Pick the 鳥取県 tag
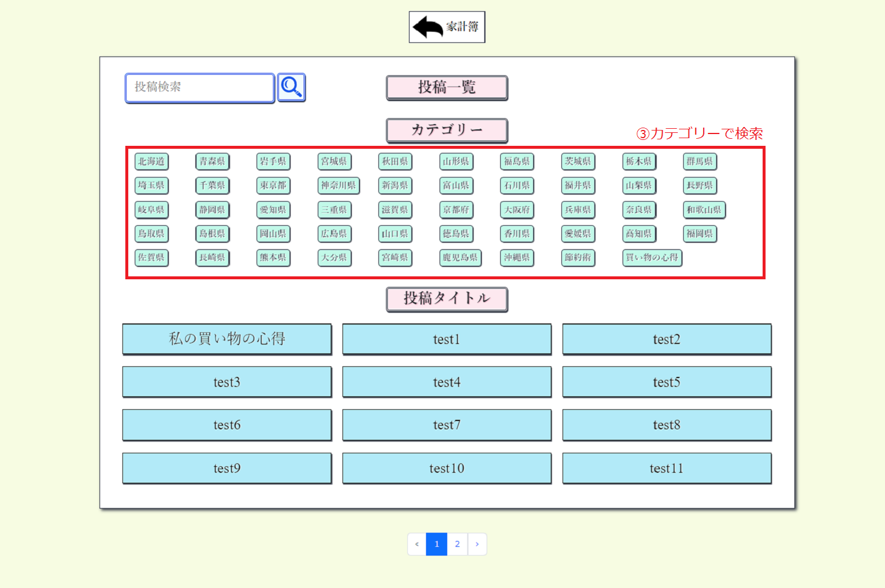The width and height of the screenshot is (885, 588). coord(152,234)
